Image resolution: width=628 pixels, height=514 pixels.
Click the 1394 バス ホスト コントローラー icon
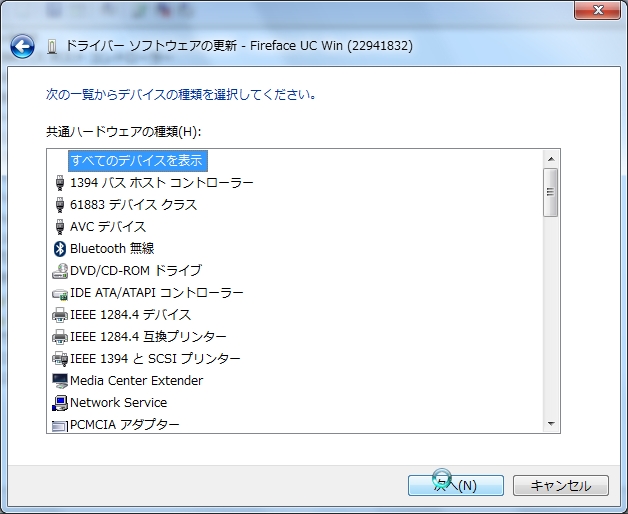[59, 182]
